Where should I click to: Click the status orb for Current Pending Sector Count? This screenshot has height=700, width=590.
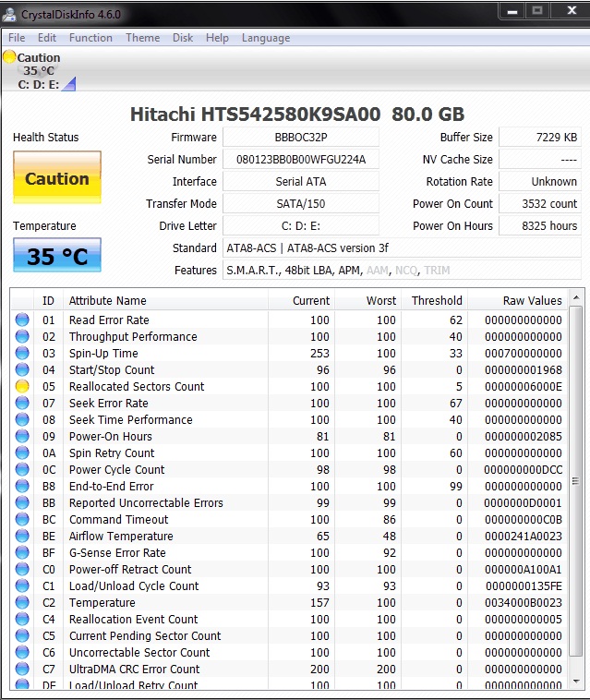[22, 635]
